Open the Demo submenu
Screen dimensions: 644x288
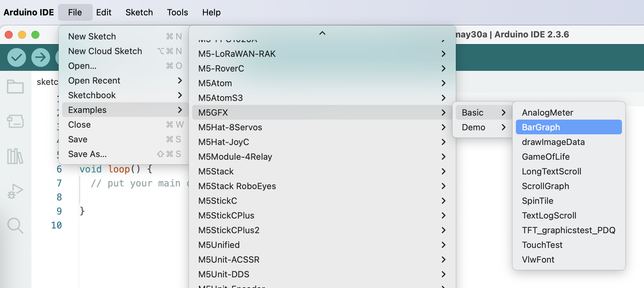(x=484, y=127)
